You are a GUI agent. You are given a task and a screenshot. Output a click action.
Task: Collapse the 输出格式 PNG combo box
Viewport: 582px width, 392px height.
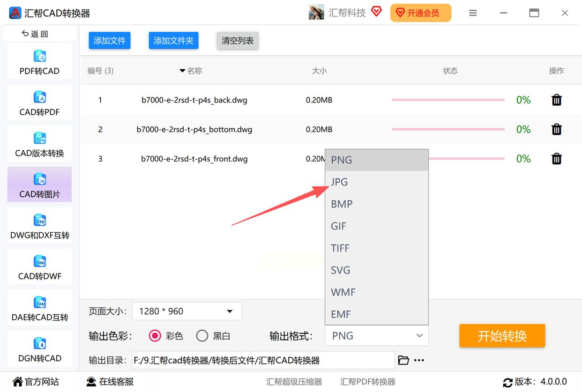tap(376, 336)
